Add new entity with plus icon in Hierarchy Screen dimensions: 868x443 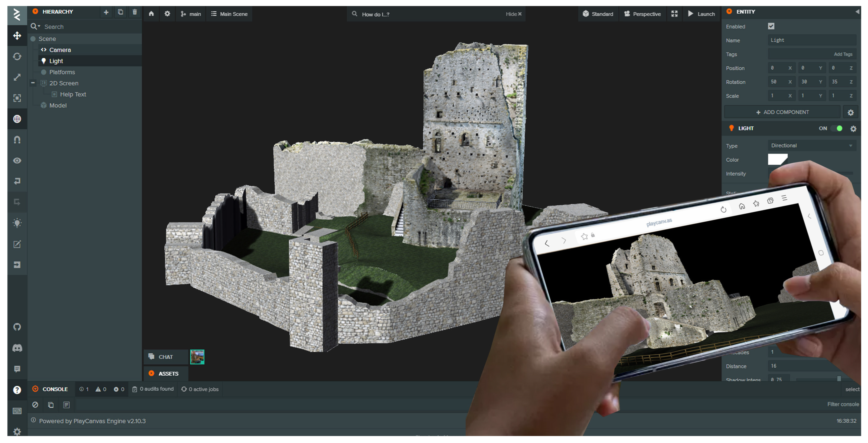click(x=106, y=12)
